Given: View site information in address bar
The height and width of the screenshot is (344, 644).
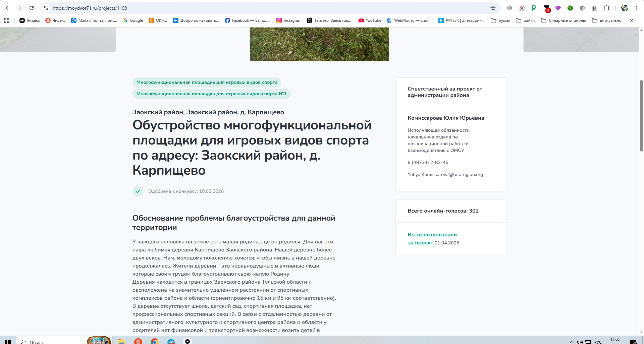Looking at the screenshot, I should 46,8.
